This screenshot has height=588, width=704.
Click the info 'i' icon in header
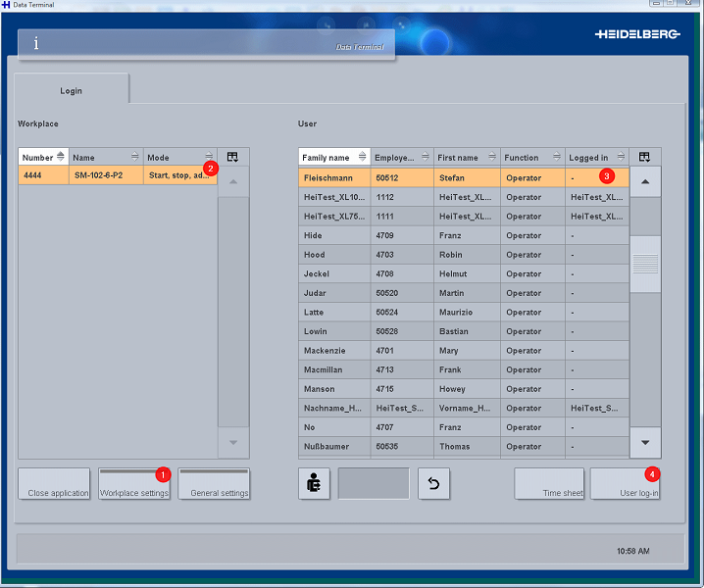click(x=36, y=43)
